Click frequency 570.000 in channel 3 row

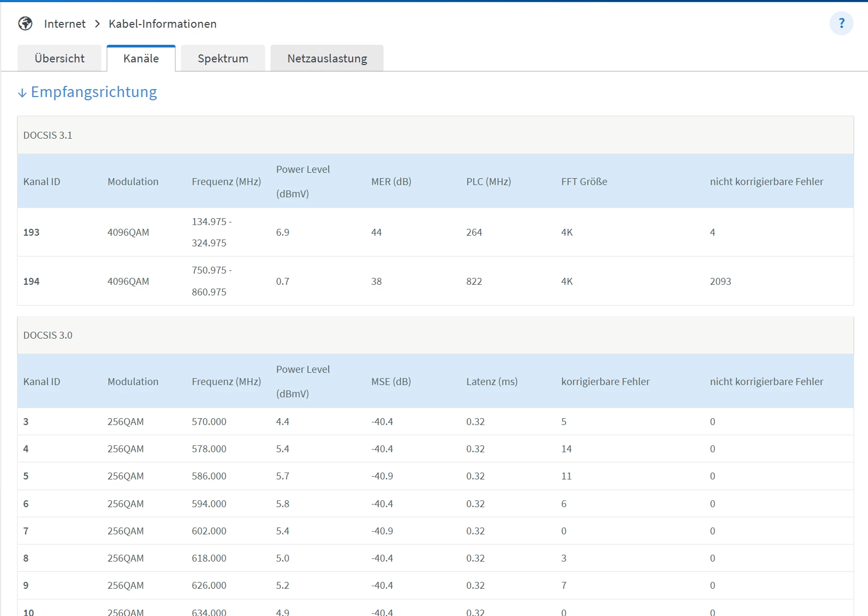pos(209,422)
